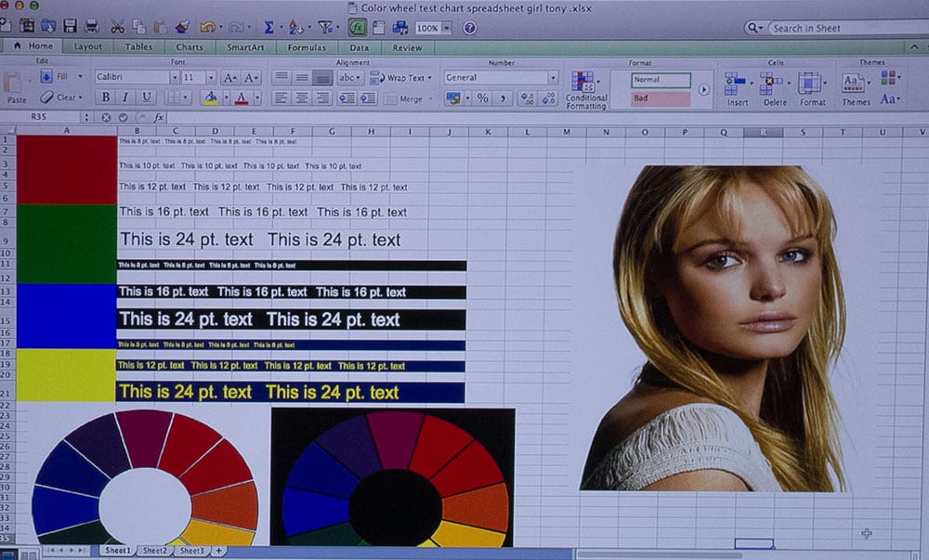Save the workbook with the floppy disk icon
This screenshot has height=560, width=929.
(x=70, y=26)
